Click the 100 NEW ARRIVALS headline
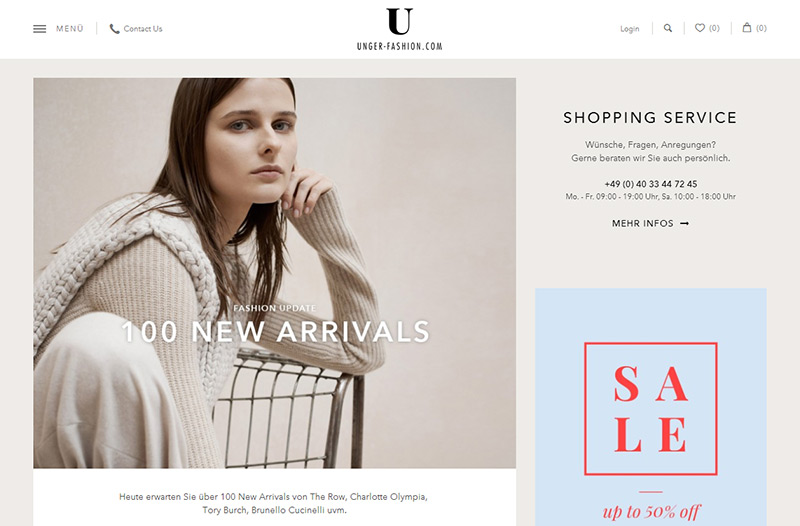 coord(276,332)
